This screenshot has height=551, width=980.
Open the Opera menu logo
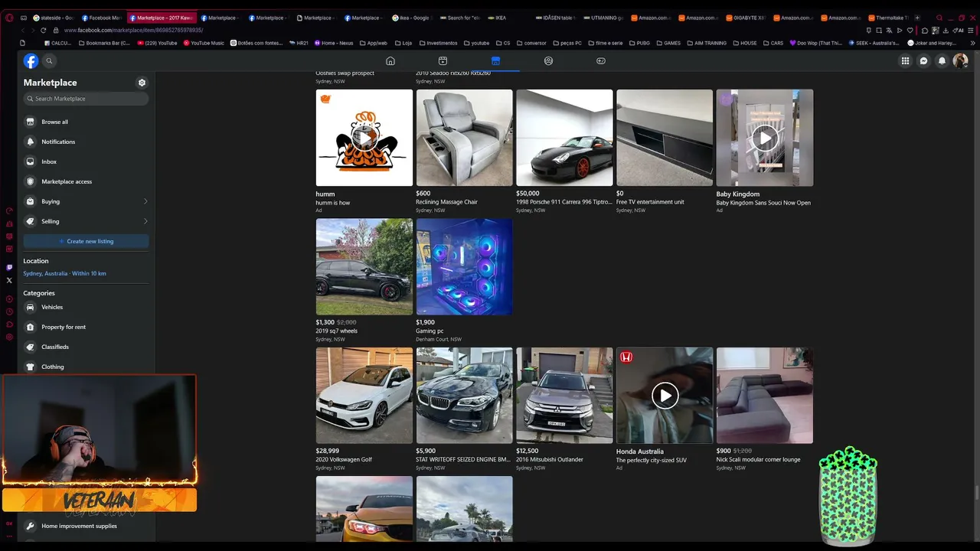coord(9,18)
